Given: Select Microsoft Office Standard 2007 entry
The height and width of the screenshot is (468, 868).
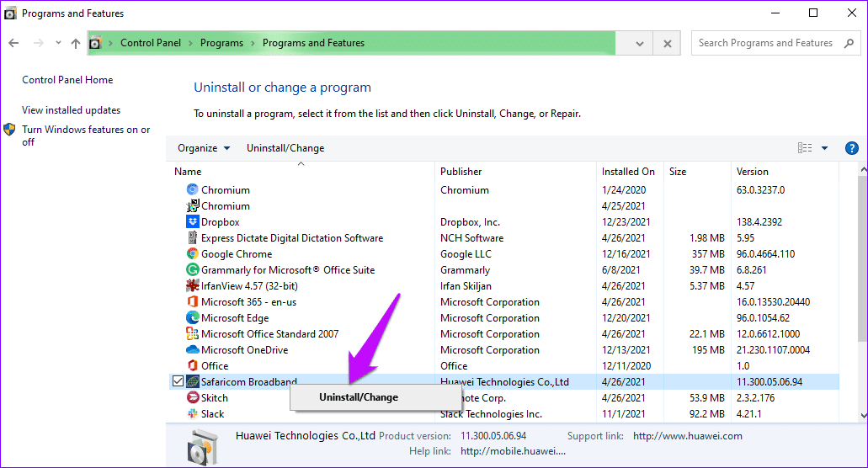Looking at the screenshot, I should pyautogui.click(x=269, y=333).
